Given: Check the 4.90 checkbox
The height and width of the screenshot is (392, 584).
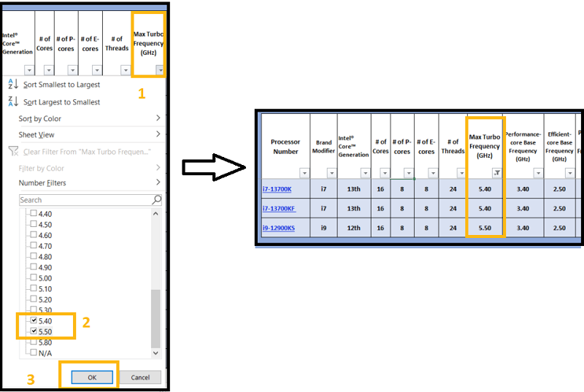Looking at the screenshot, I should tap(34, 267).
